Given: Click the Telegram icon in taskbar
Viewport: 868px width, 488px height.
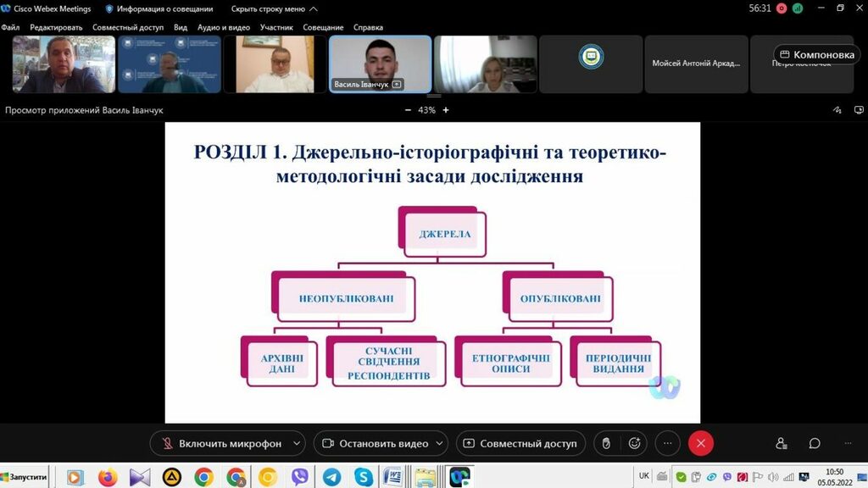Looking at the screenshot, I should [331, 477].
